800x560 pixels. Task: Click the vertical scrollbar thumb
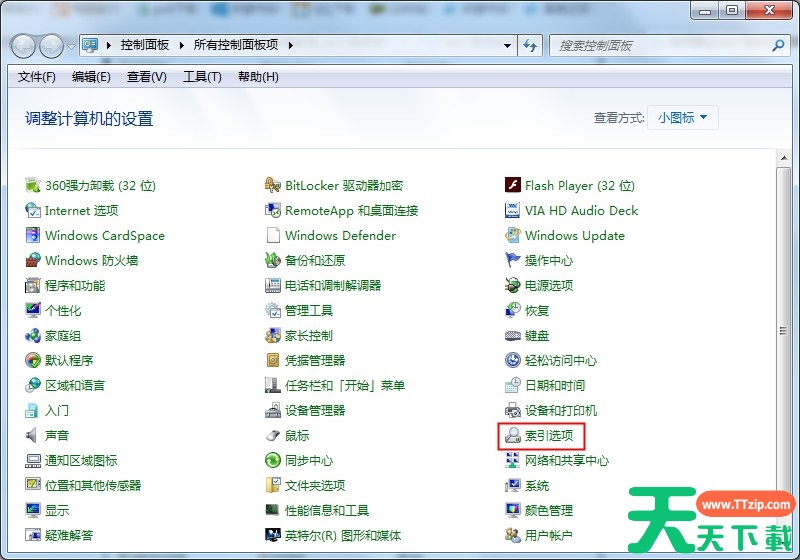[x=784, y=332]
